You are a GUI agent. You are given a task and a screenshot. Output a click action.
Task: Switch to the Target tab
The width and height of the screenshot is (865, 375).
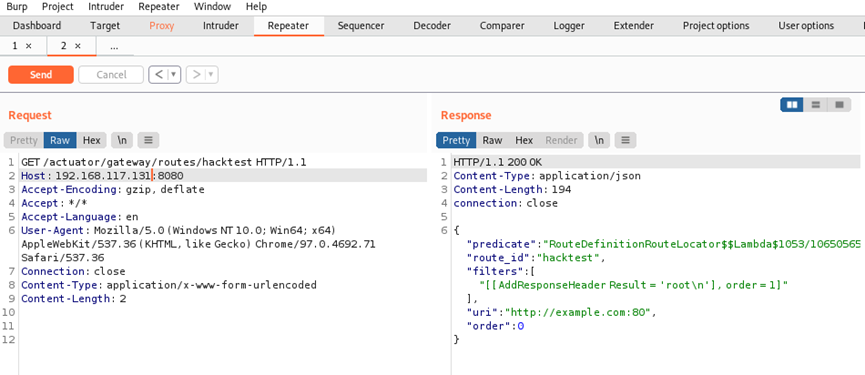click(x=105, y=26)
